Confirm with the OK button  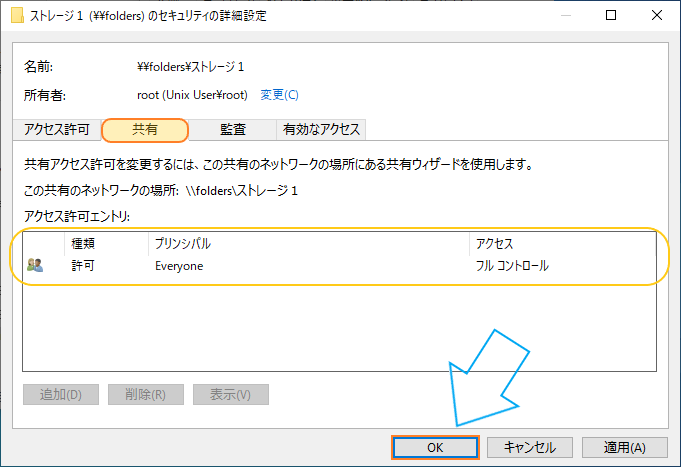coord(435,447)
